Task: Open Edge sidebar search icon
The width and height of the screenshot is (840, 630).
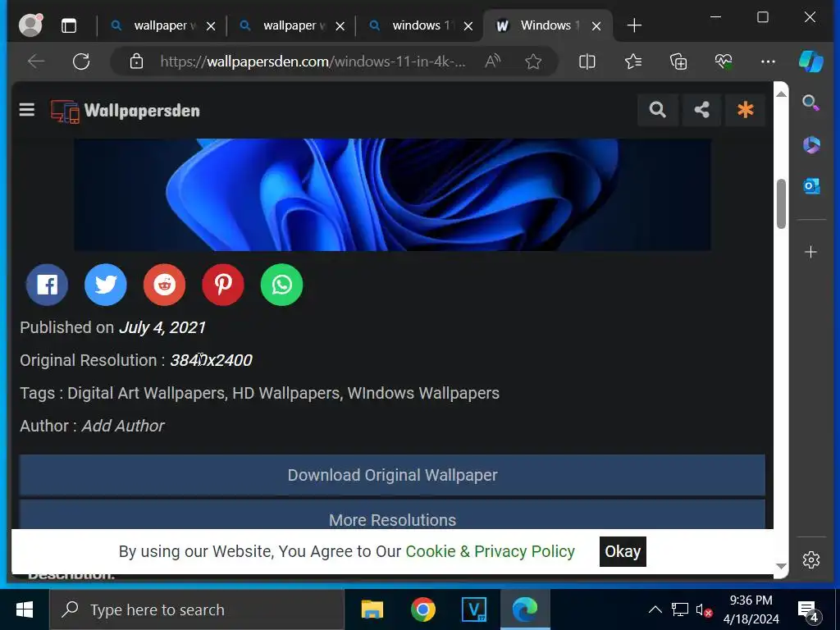Action: 811,103
